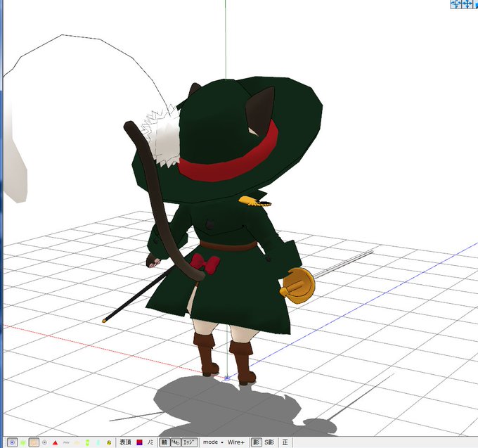Click the S影 self-shadow button
478x448 pixels.
pos(269,442)
